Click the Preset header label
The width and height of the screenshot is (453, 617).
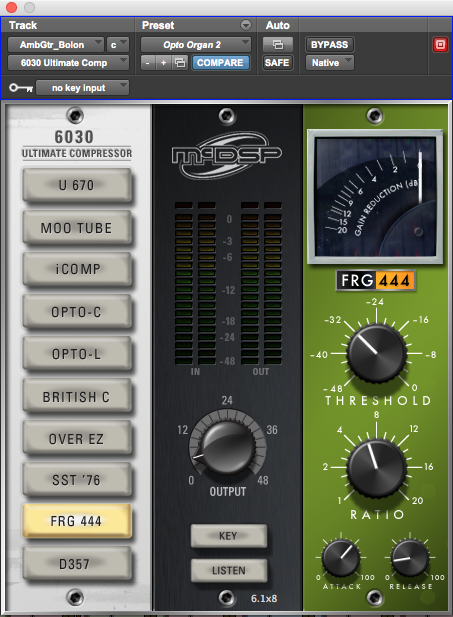coord(158,25)
